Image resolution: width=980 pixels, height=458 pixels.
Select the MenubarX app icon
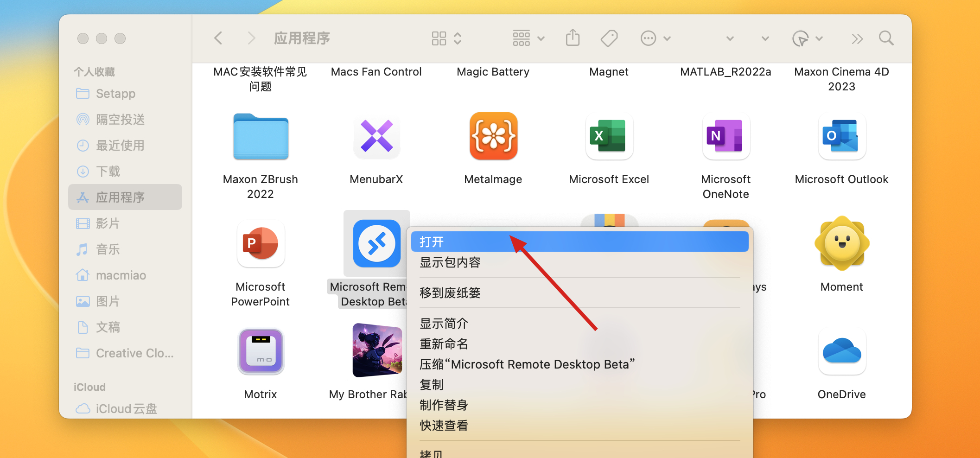click(376, 136)
